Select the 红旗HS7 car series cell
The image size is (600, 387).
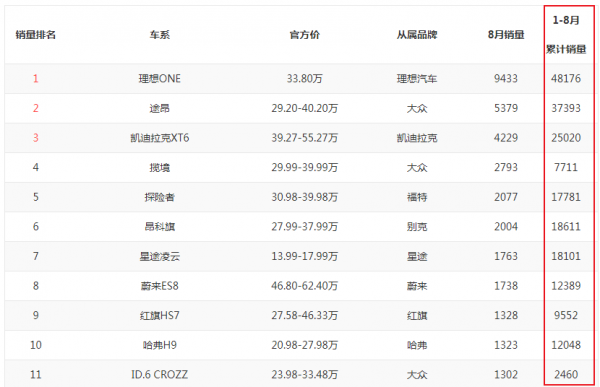click(160, 315)
